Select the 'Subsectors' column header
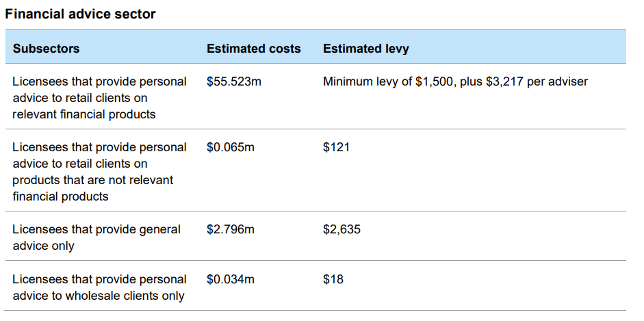 46,49
